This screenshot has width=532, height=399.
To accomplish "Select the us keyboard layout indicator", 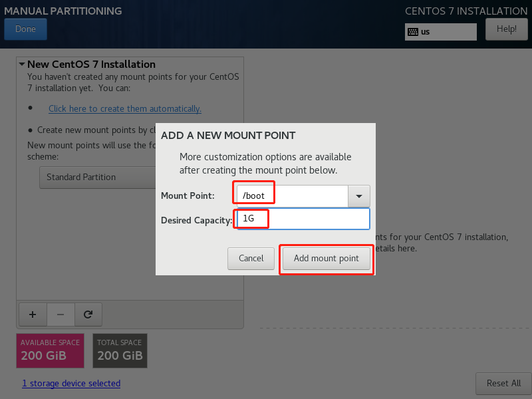I will coord(441,32).
